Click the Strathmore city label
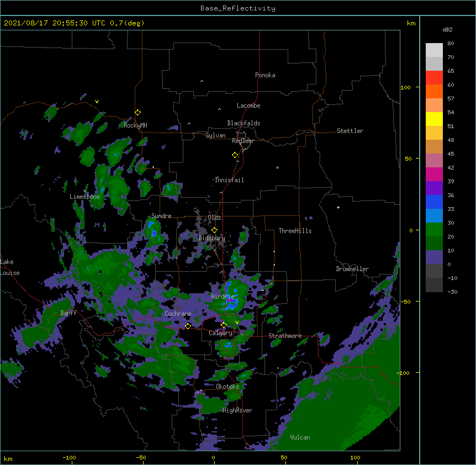476x465 pixels. [x=285, y=336]
